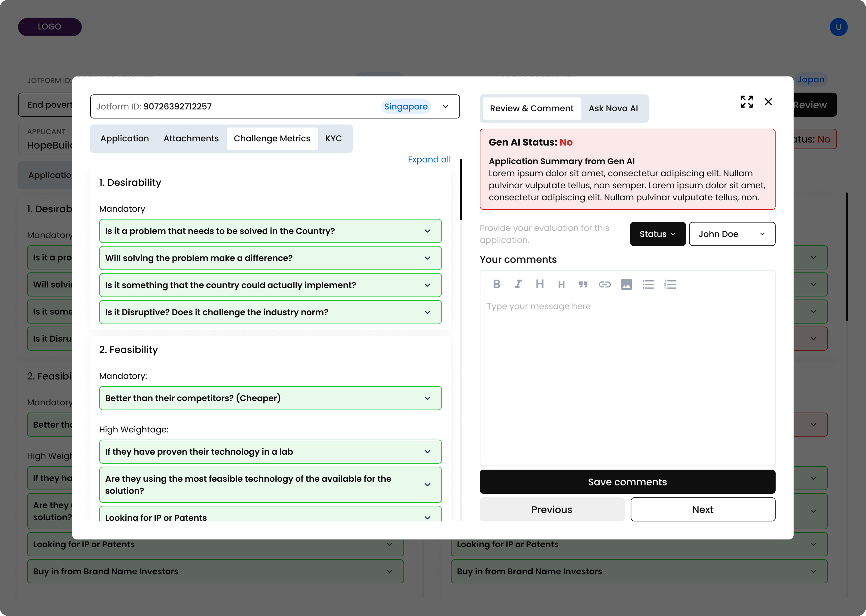Image resolution: width=866 pixels, height=616 pixels.
Task: Expand 'Is it Disruptive?' question
Action: [270, 312]
